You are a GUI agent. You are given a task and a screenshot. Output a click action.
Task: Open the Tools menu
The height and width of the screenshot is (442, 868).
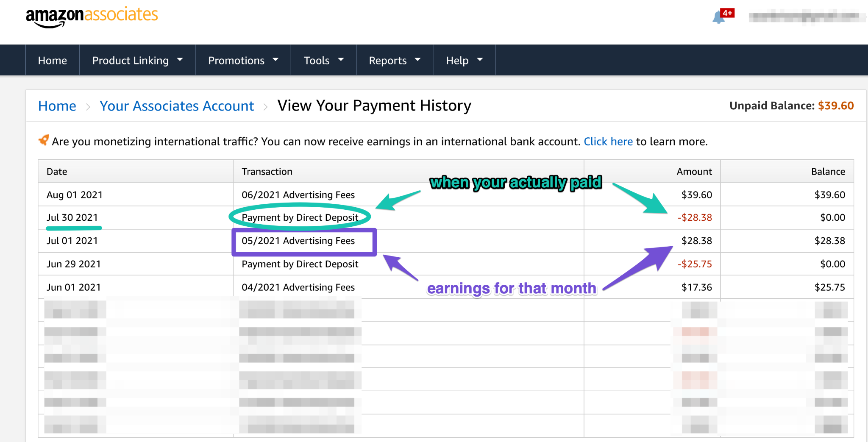[x=323, y=61]
